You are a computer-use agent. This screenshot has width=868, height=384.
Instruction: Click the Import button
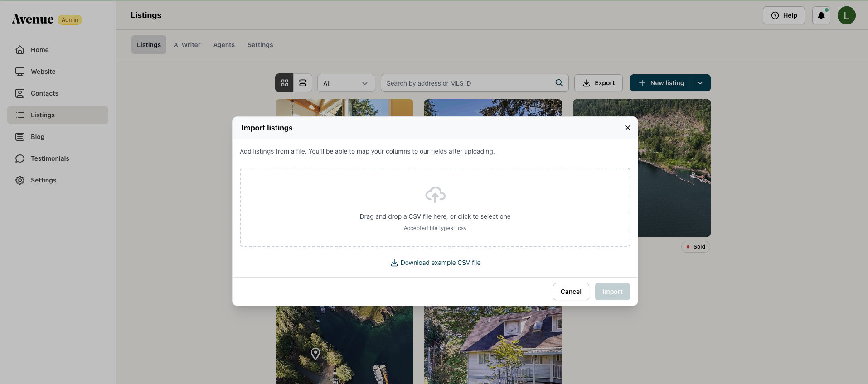pyautogui.click(x=612, y=292)
